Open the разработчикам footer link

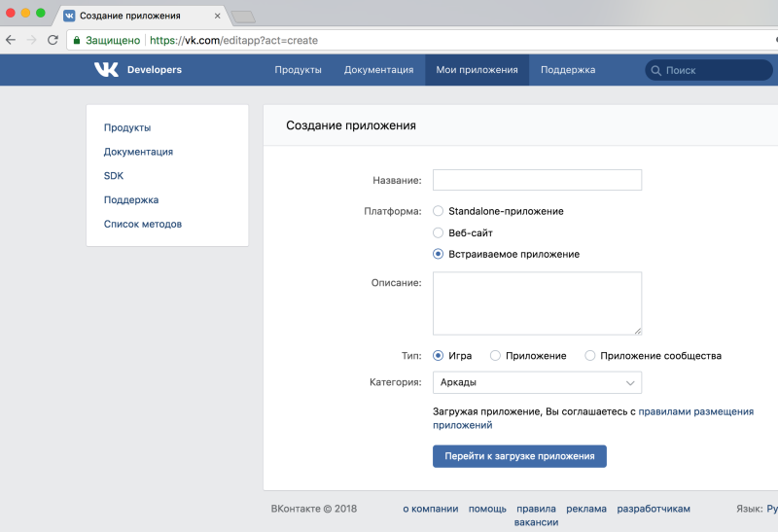point(654,509)
